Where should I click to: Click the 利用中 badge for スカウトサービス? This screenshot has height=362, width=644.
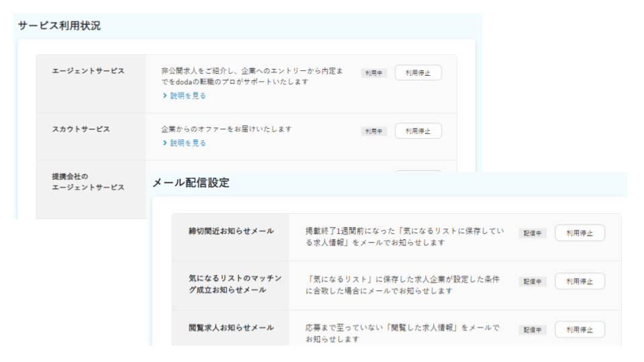click(374, 131)
